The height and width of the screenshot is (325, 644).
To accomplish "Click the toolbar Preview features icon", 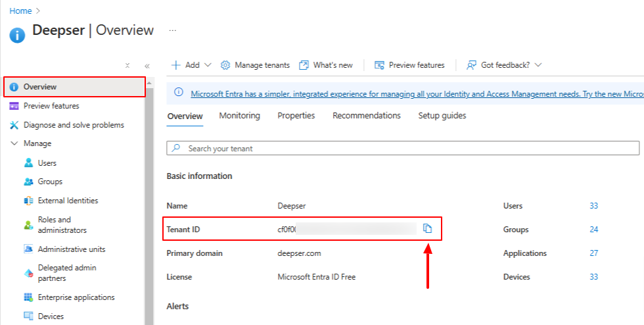I will click(379, 65).
